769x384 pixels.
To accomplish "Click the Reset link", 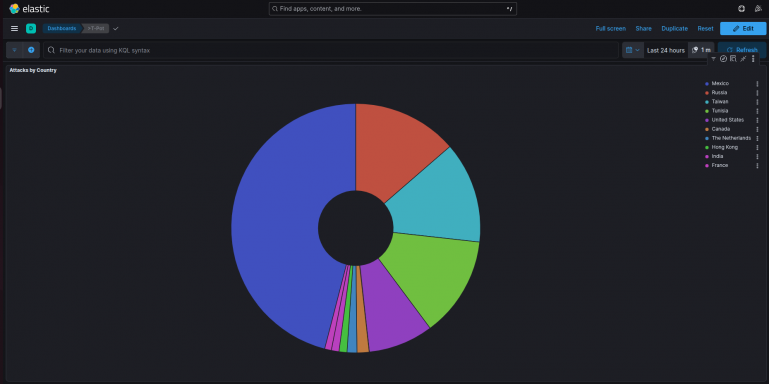I will tap(705, 28).
